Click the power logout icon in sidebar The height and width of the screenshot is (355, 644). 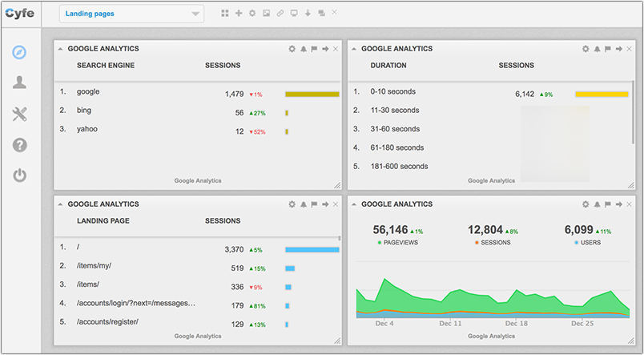[x=19, y=175]
